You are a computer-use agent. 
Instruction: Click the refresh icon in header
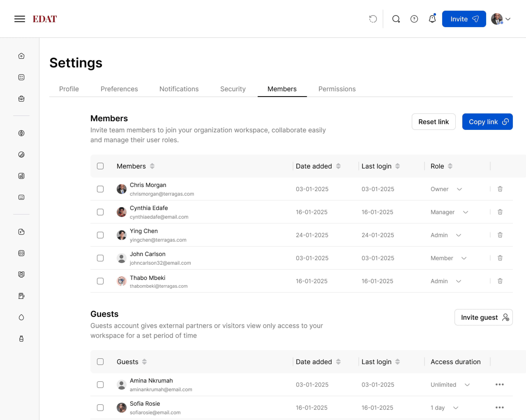(x=373, y=19)
